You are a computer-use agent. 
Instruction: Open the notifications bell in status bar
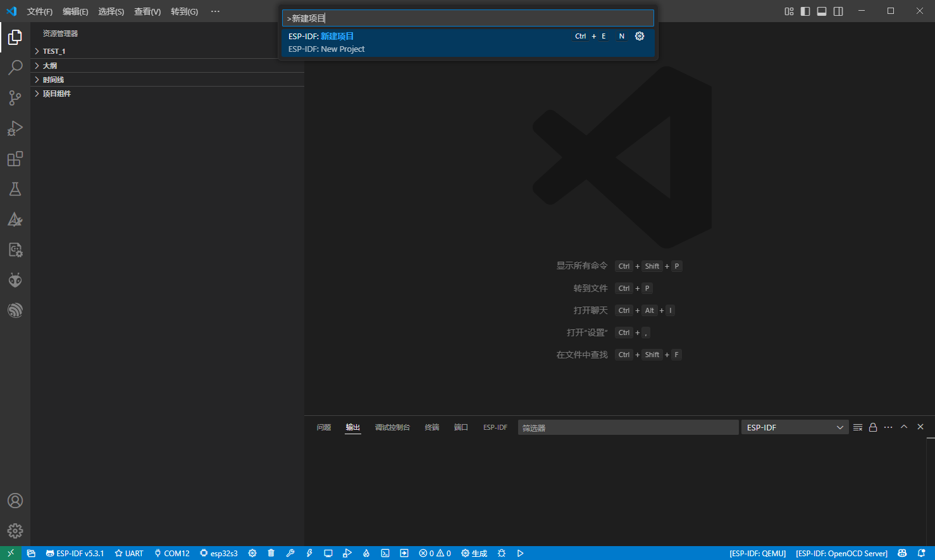tap(922, 553)
